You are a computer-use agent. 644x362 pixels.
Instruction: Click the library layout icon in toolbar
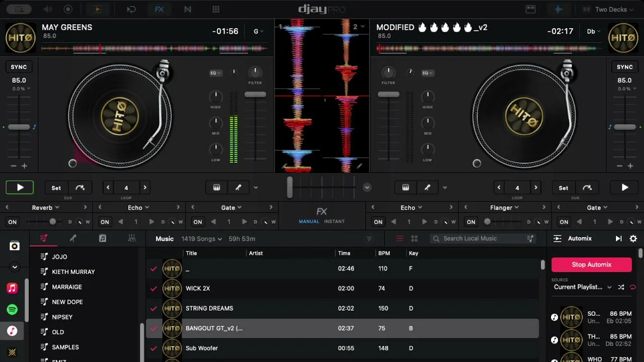[530, 10]
